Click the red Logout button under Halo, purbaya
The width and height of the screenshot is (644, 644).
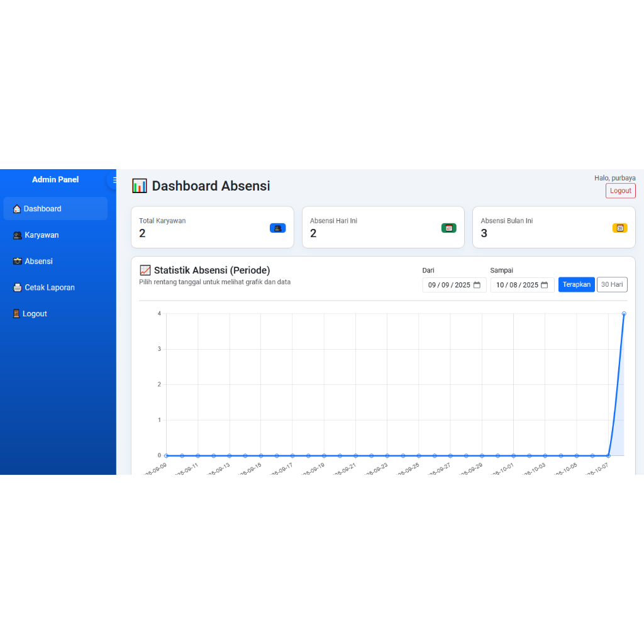click(620, 191)
